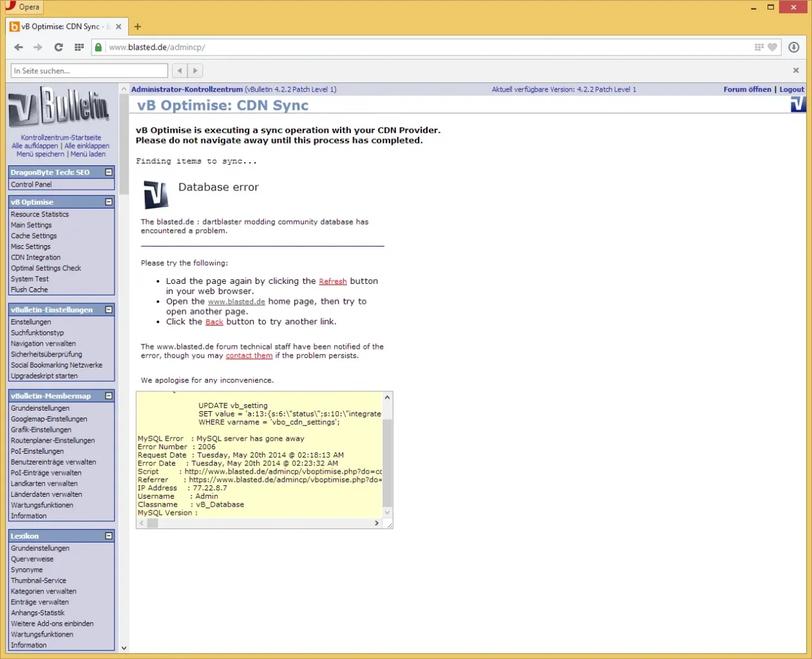Focus the In Seite suchen search field

pos(90,71)
